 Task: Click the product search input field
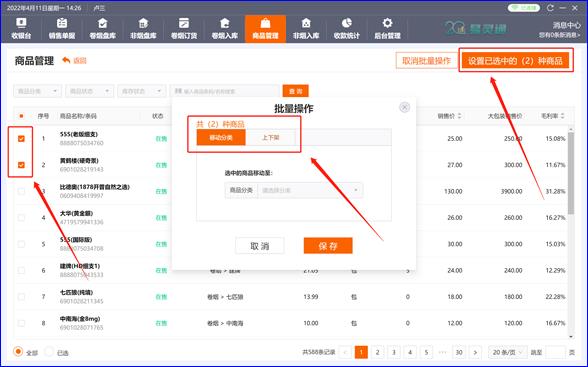click(225, 91)
